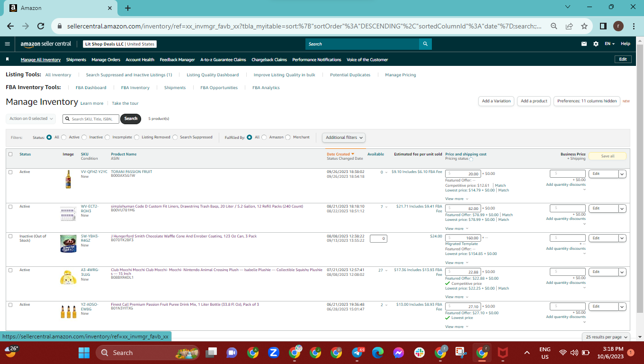
Task: Check the box for Torani Passion Fruit row
Action: (10, 172)
